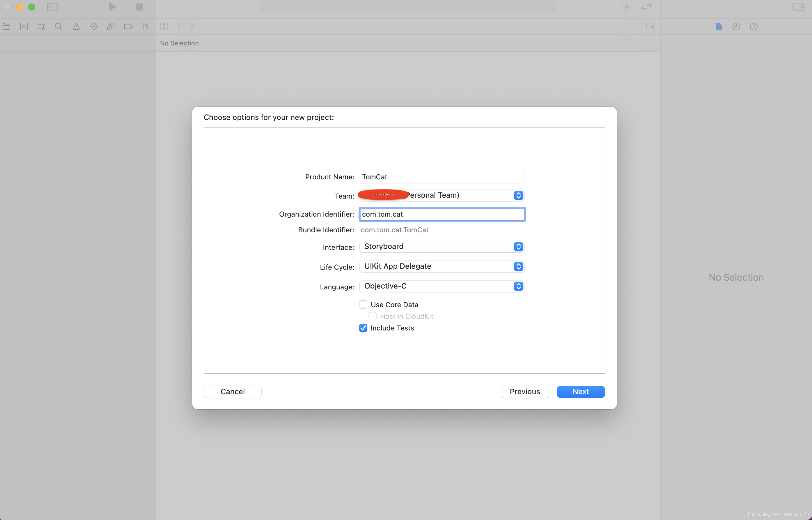Expand the Interface dropdown menu
This screenshot has width=812, height=520.
518,246
